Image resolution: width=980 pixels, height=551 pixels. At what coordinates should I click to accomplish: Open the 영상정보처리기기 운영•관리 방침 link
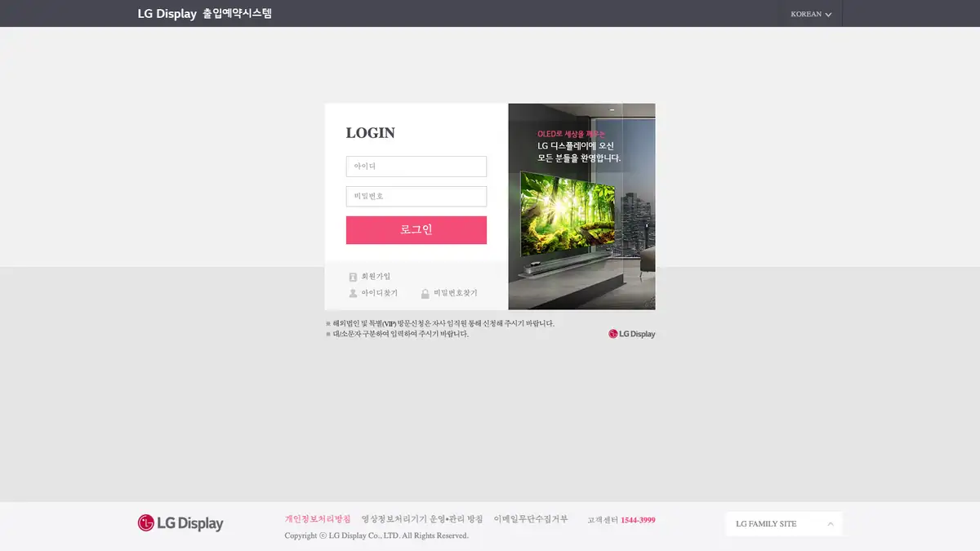click(x=421, y=519)
